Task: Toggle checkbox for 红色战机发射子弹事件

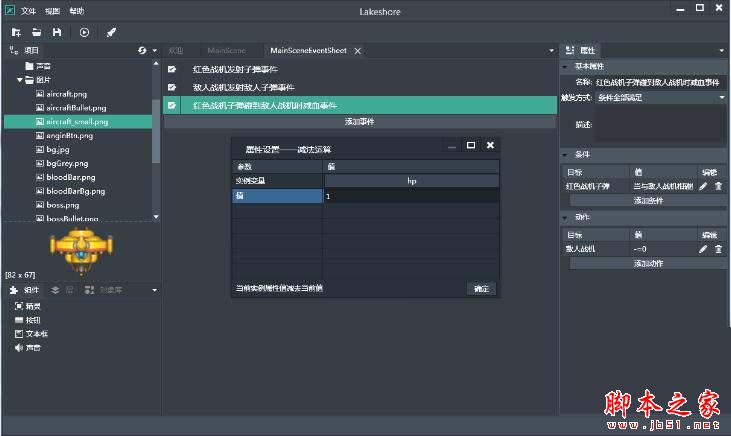Action: pos(172,69)
